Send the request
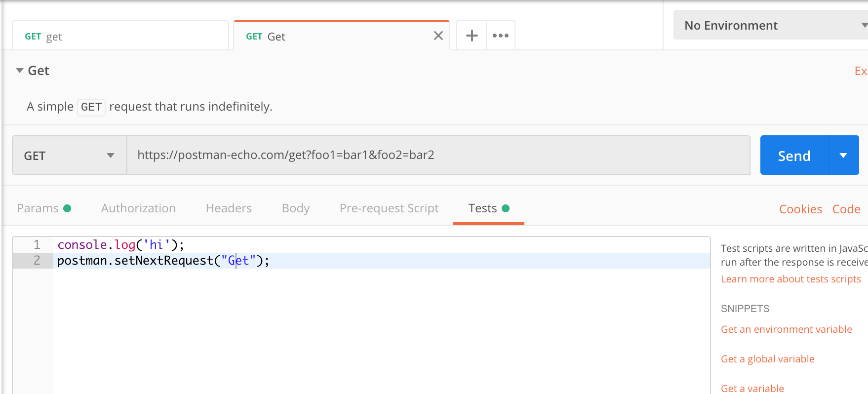The height and width of the screenshot is (394, 868). click(794, 156)
